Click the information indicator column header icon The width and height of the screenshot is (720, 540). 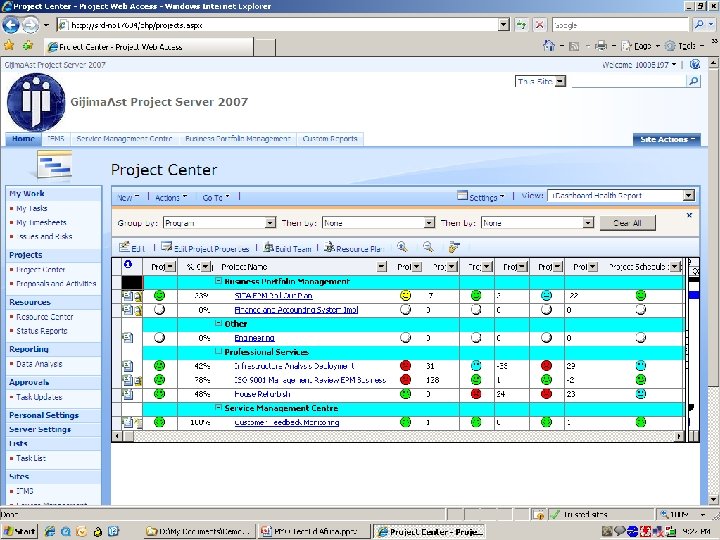pos(128,264)
